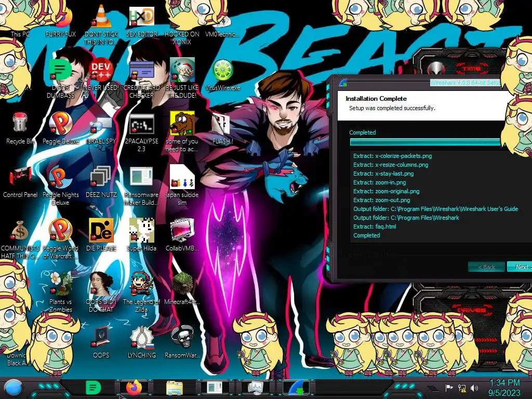
Task: Open CollabVMB monitor icon
Action: 182,235
